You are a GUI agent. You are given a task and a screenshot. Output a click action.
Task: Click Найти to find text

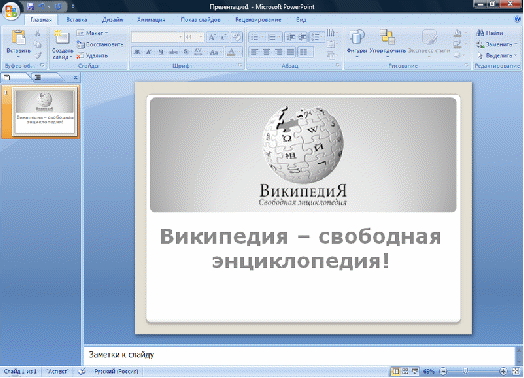(490, 33)
